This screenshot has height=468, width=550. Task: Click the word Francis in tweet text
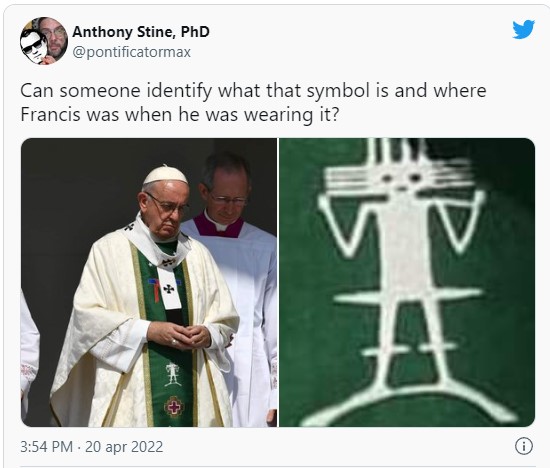[x=51, y=114]
